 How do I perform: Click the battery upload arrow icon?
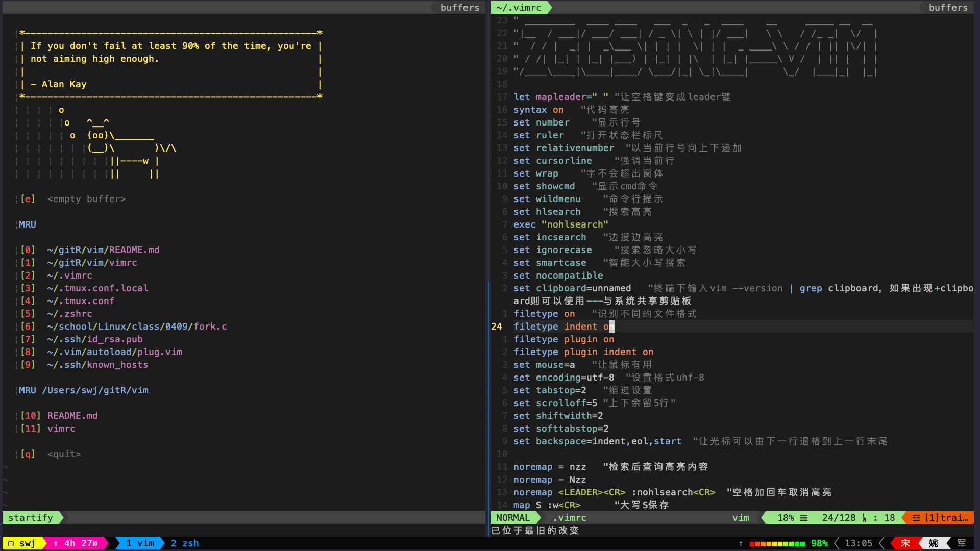pyautogui.click(x=741, y=544)
